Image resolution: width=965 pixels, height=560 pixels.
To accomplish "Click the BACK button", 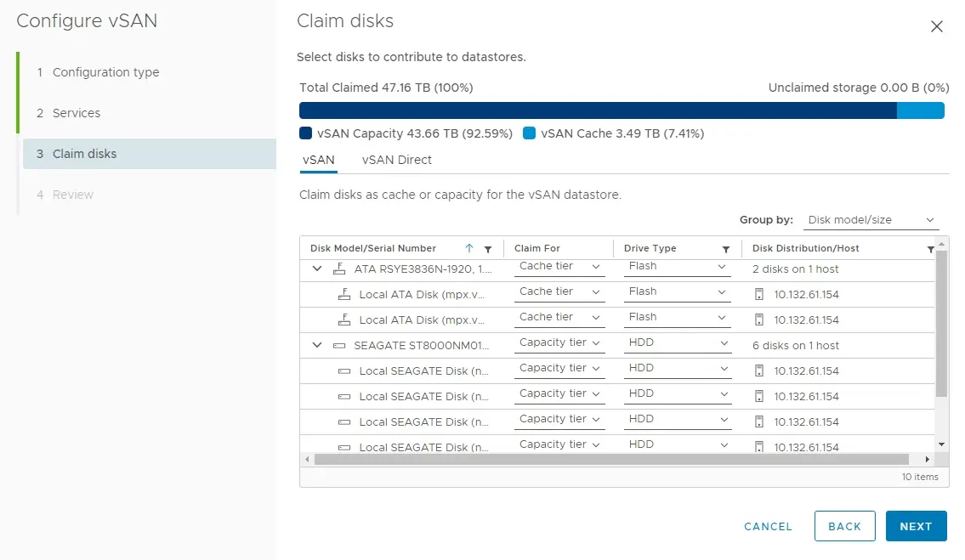I will [844, 526].
